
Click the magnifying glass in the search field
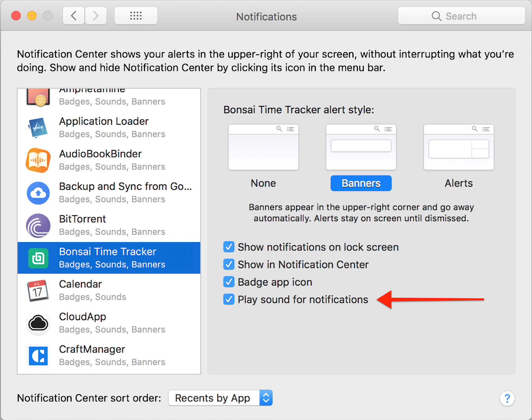[436, 16]
